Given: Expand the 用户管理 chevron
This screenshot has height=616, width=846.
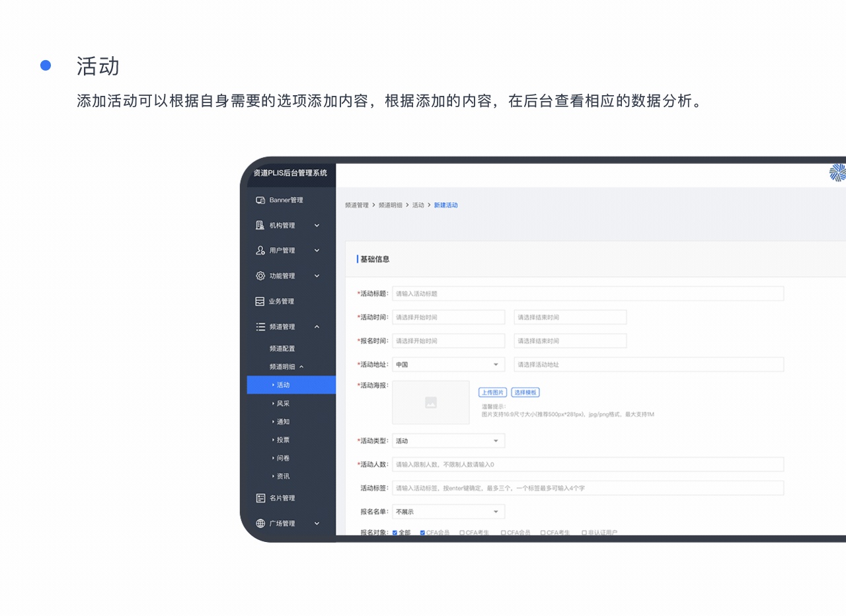Looking at the screenshot, I should click(x=317, y=250).
